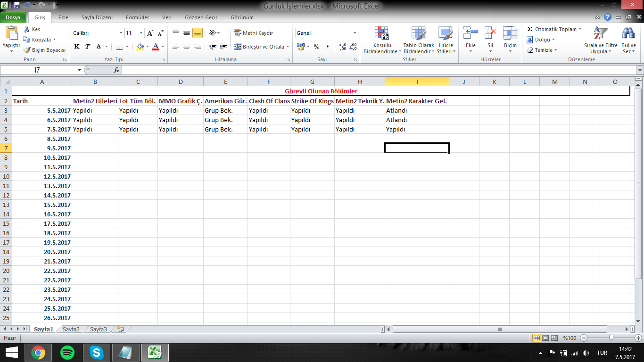Toggle underline A formatting

pos(99,47)
